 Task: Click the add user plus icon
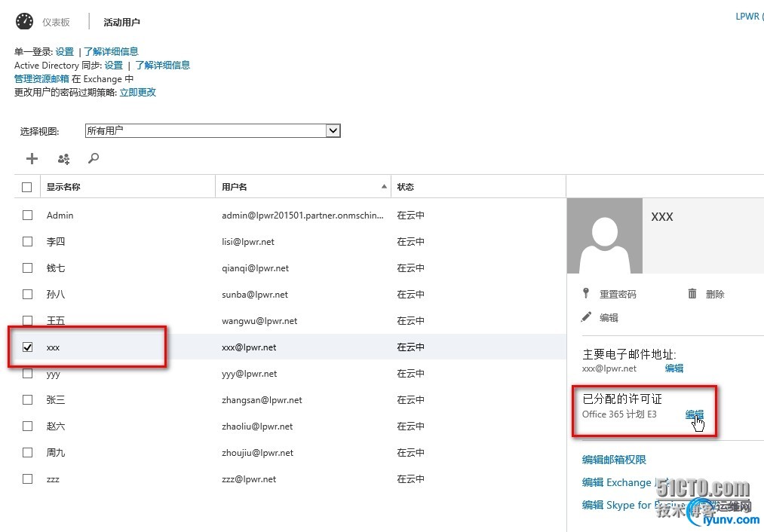[32, 158]
